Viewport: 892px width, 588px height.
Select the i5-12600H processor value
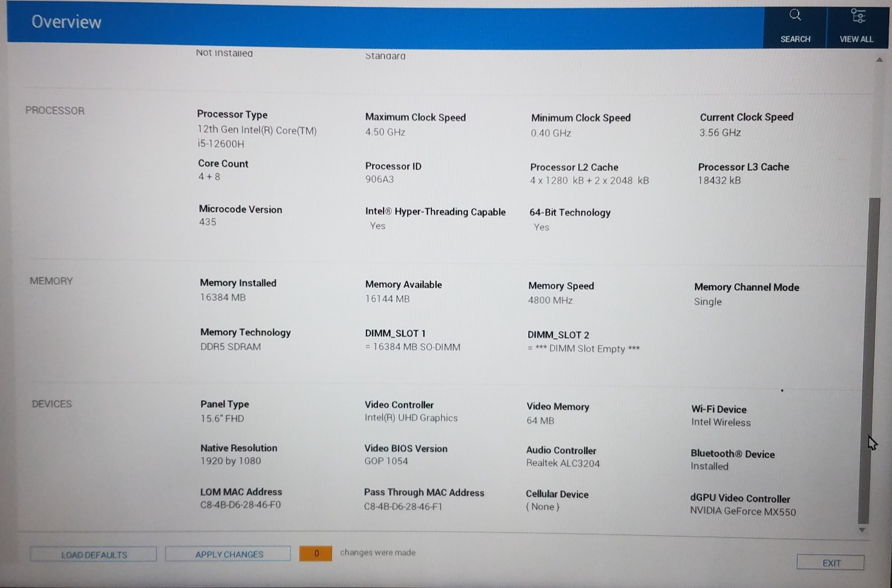221,144
